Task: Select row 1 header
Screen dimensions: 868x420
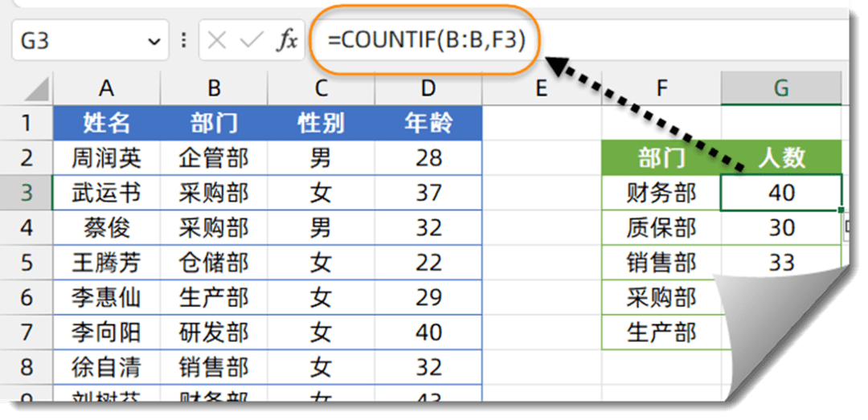Action: click(x=27, y=123)
